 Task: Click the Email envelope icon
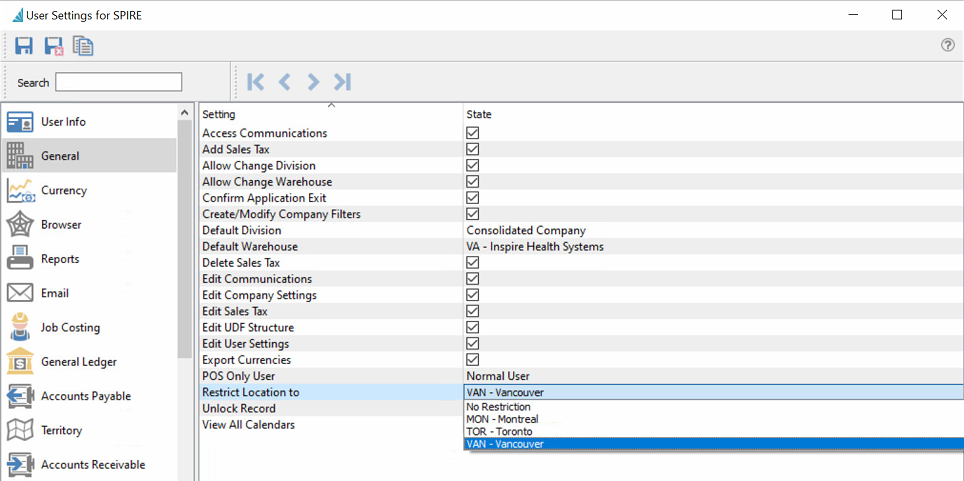(x=20, y=293)
